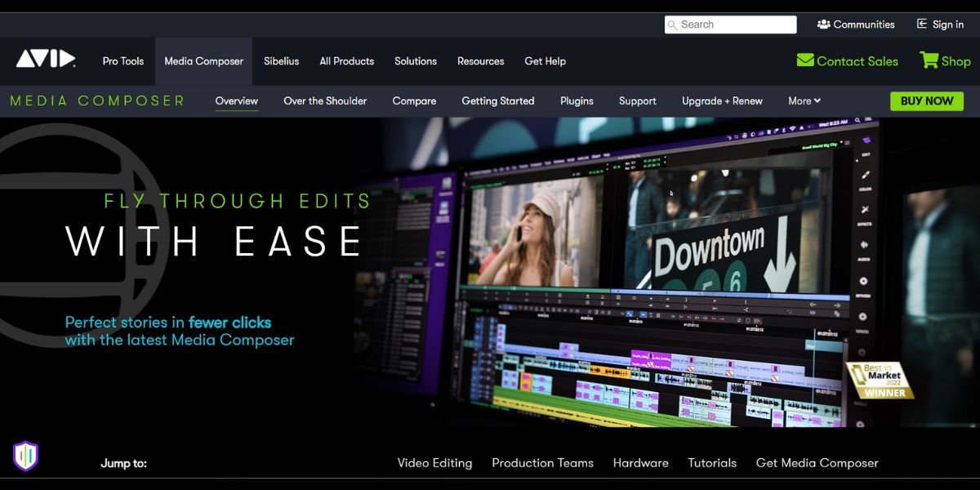Click the Contact Sales envelope icon

coord(805,60)
